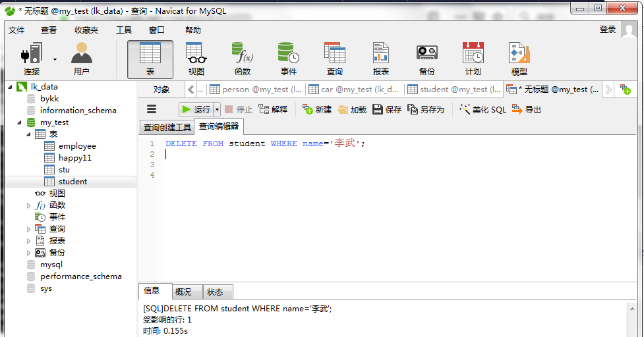The image size is (644, 337).
Task: Open the 工具 menu
Action: pos(124,30)
